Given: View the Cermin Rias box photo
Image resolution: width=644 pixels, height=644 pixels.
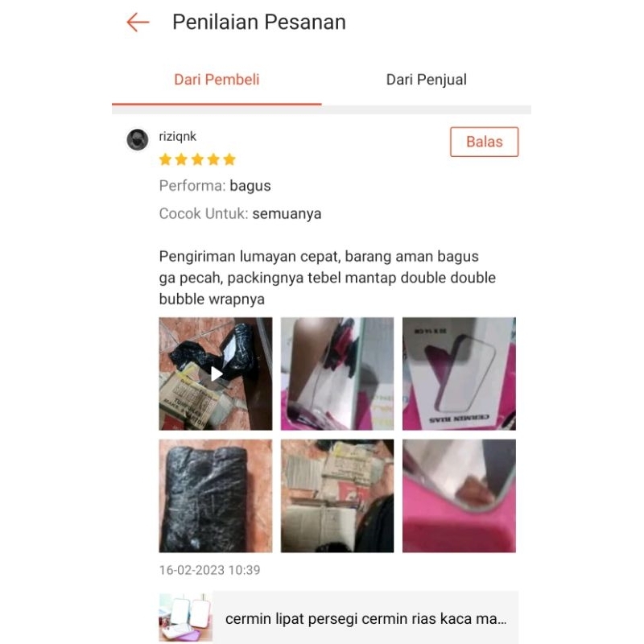Looking at the screenshot, I should click(x=459, y=374).
